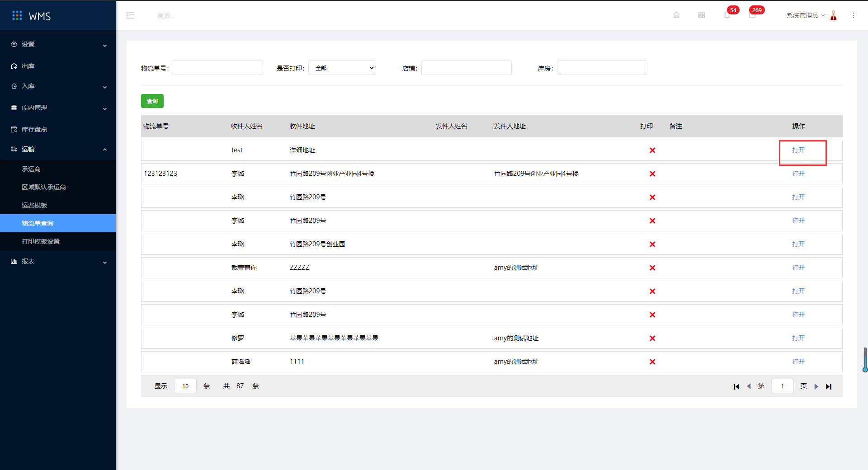This screenshot has height=470, width=868.
Task: Collapse the 运输 sidebar menu
Action: pyautogui.click(x=58, y=149)
